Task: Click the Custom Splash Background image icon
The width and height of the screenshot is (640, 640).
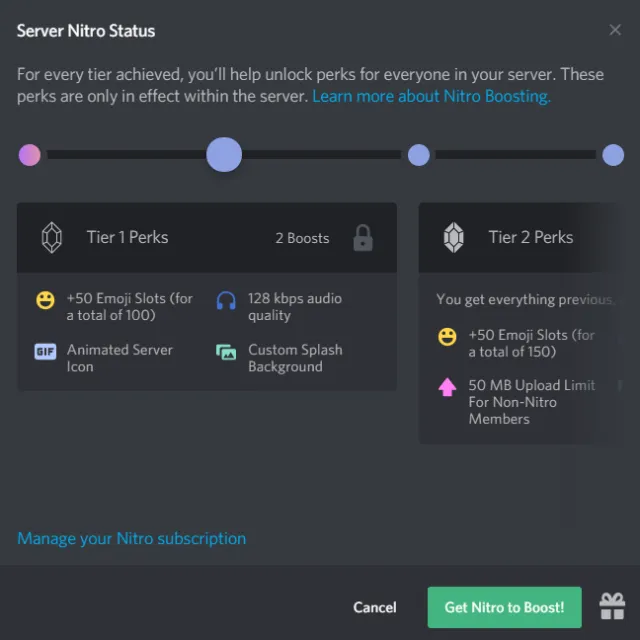Action: (x=227, y=352)
